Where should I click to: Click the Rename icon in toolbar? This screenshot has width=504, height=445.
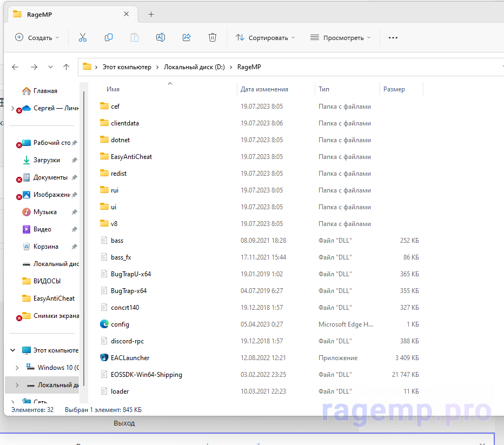tap(161, 37)
